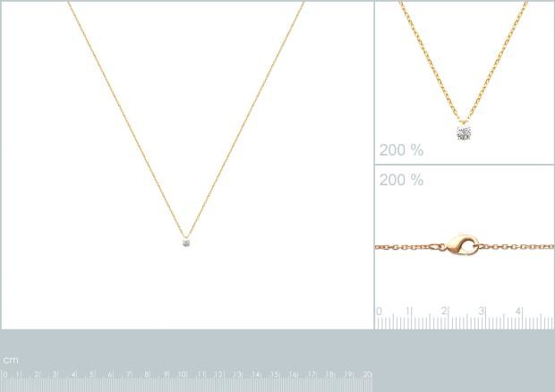Screen dimensions: 555x392
Task: Click the 3 mark on the small clasp ruler
Action: point(482,311)
